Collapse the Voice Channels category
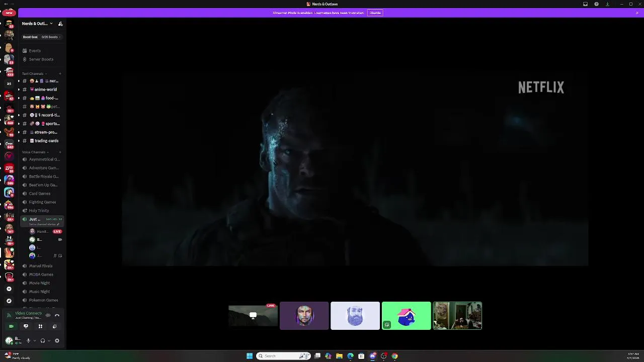 click(x=35, y=152)
